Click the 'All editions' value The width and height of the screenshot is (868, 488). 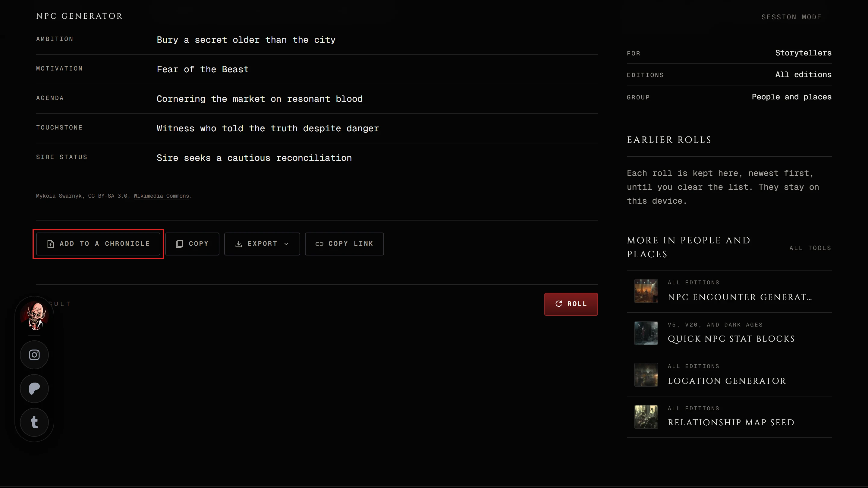coord(803,74)
